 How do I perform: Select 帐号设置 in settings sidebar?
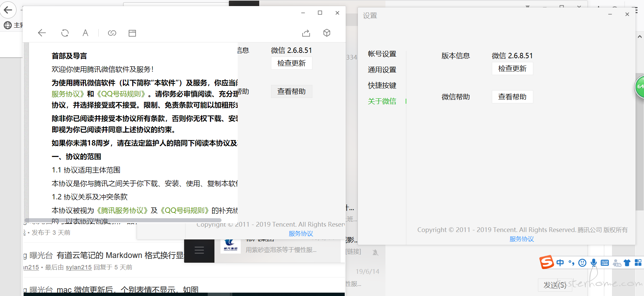tap(382, 54)
